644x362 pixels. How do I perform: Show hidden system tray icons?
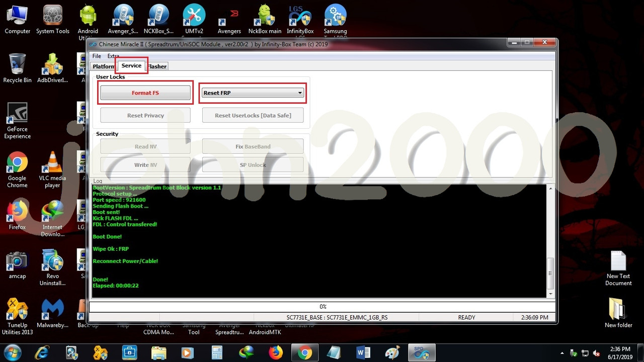coord(562,353)
